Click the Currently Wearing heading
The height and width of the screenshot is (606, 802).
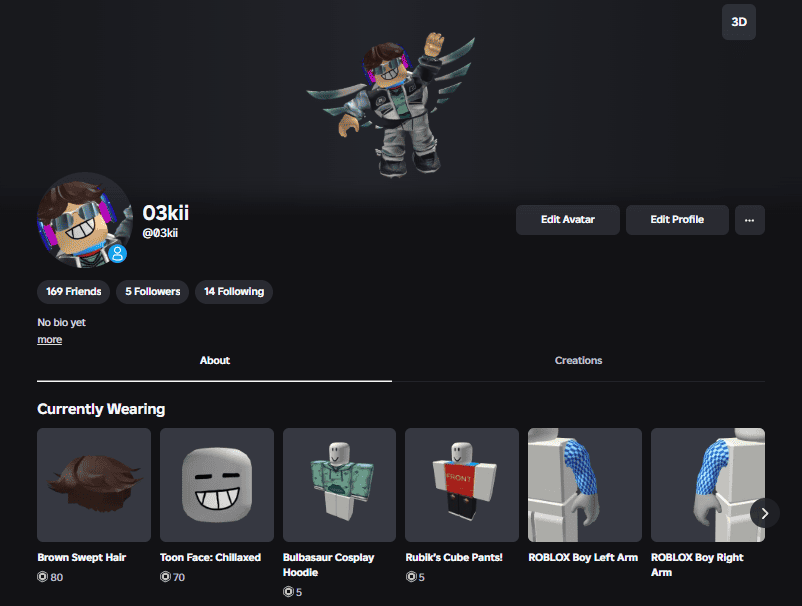(x=101, y=409)
